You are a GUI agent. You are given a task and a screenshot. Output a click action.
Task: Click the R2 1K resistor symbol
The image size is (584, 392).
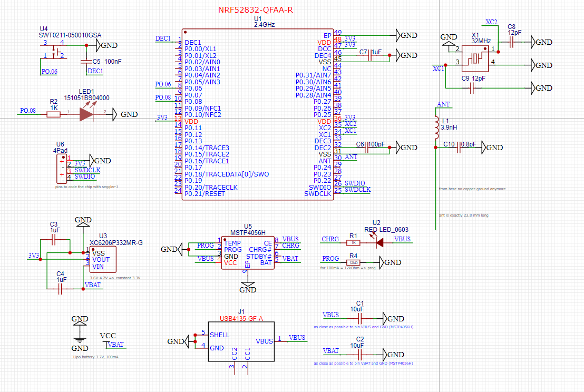click(53, 113)
